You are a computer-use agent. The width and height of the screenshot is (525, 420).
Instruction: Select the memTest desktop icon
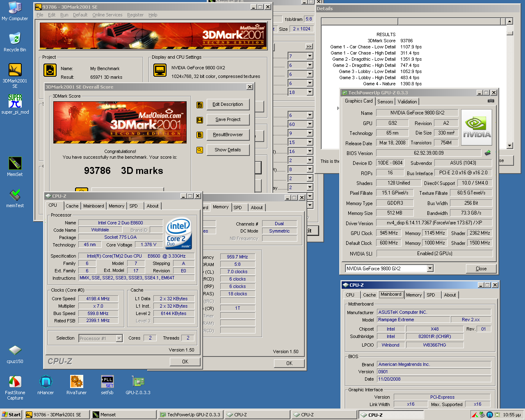coord(15,195)
